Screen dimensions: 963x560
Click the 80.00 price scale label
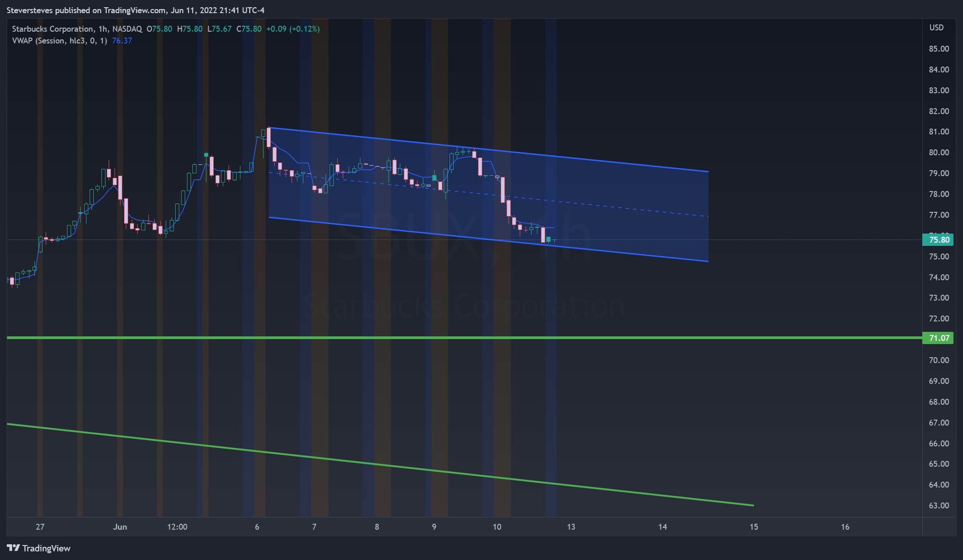coord(939,152)
